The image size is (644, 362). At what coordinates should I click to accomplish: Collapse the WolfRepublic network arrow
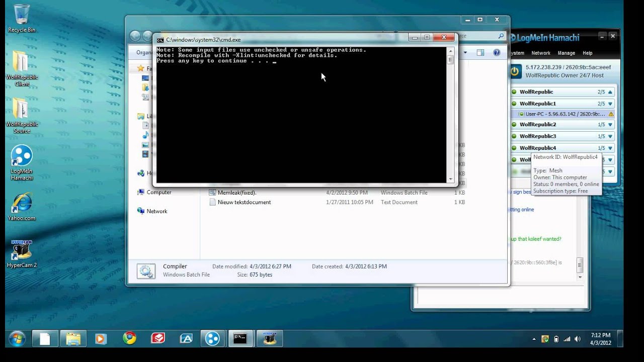tap(610, 92)
